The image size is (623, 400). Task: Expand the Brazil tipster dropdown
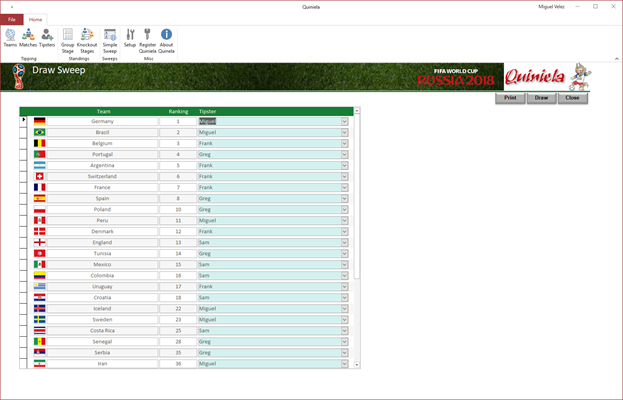point(344,132)
